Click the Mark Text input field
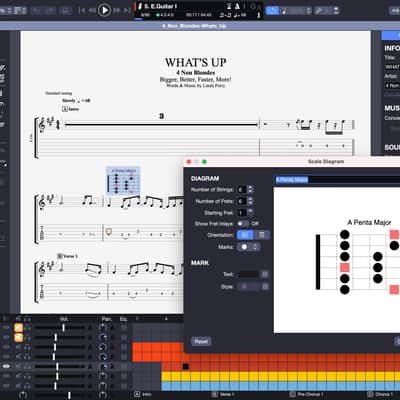Image resolution: width=400 pixels, height=400 pixels. point(249,274)
